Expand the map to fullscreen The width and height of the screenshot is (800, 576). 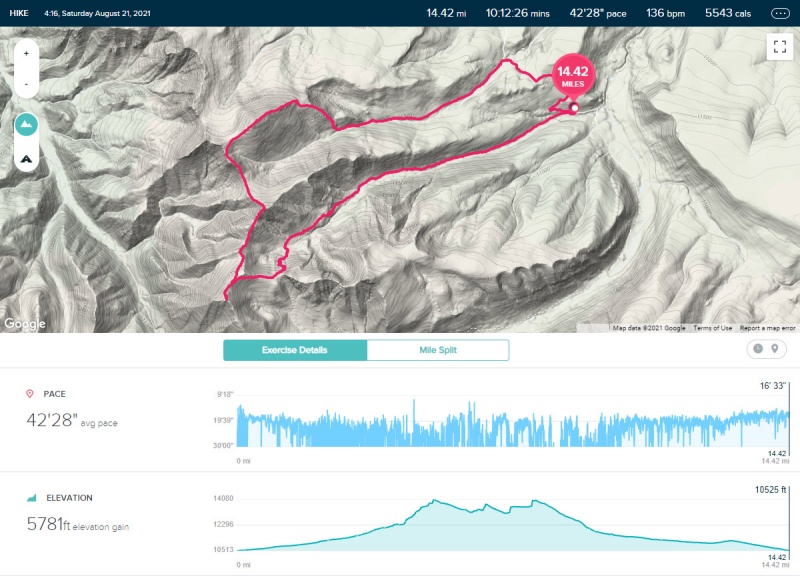(x=780, y=47)
